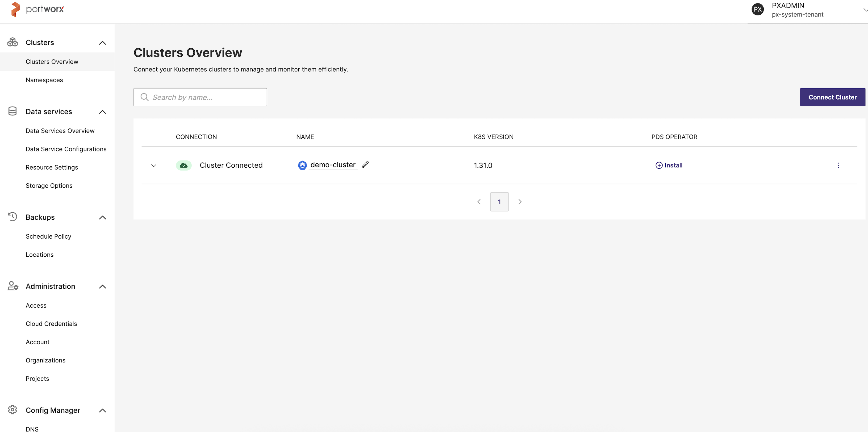Image resolution: width=868 pixels, height=432 pixels.
Task: Collapse the Administration sidebar section
Action: click(102, 287)
